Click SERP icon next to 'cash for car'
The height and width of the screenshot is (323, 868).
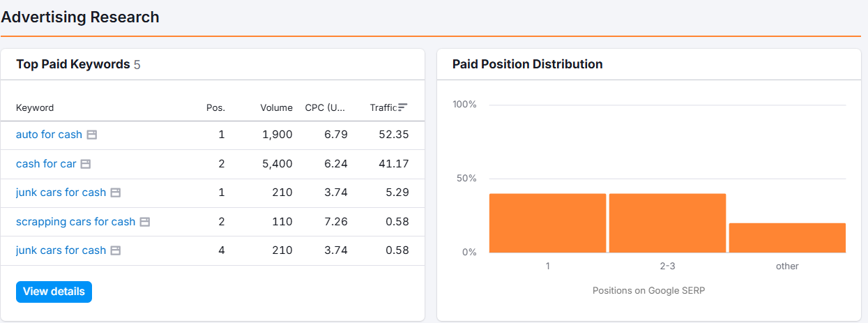tap(86, 164)
